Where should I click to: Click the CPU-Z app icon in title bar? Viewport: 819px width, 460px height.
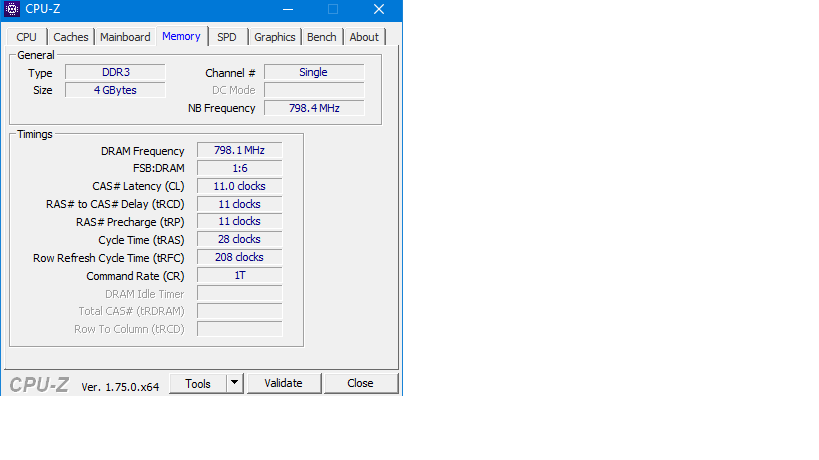pyautogui.click(x=11, y=9)
